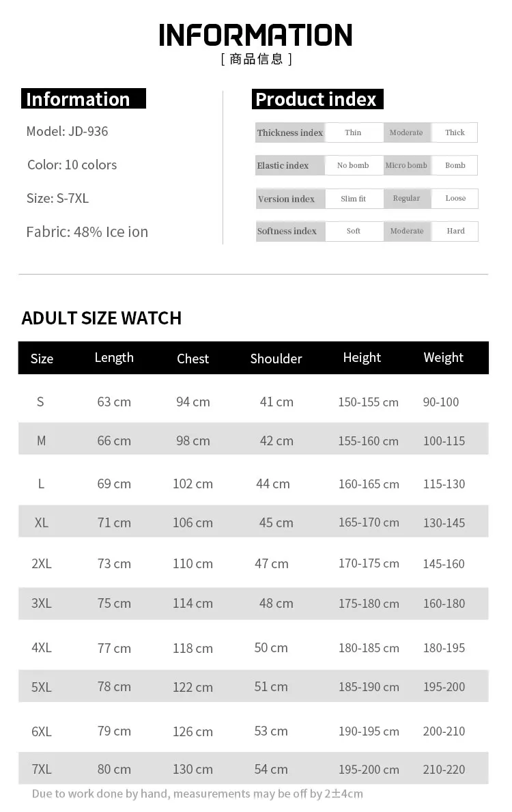
Task: Choose Micro bomb elastic option
Action: pos(406,165)
